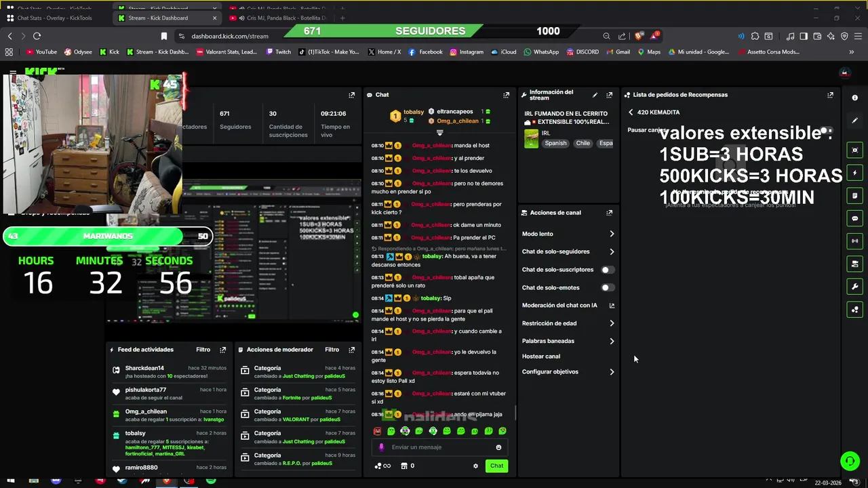Bookmark the current page
The image size is (868, 488).
pos(163,36)
